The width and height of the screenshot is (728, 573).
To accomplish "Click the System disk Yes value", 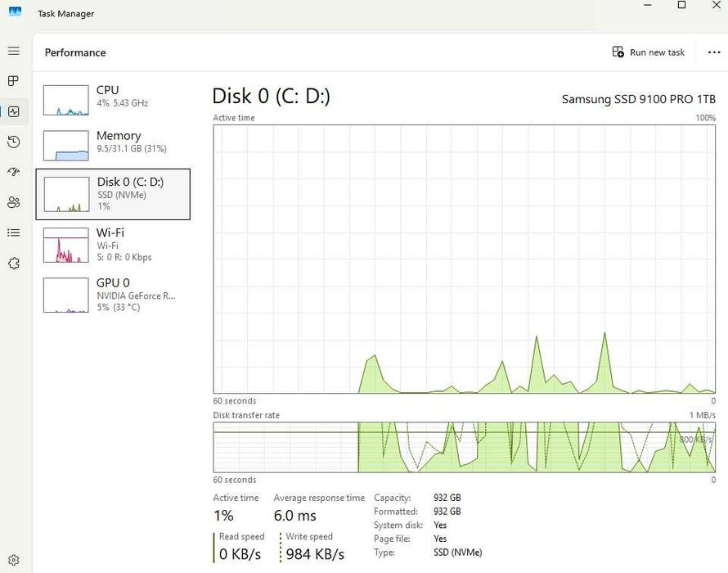I will click(440, 526).
